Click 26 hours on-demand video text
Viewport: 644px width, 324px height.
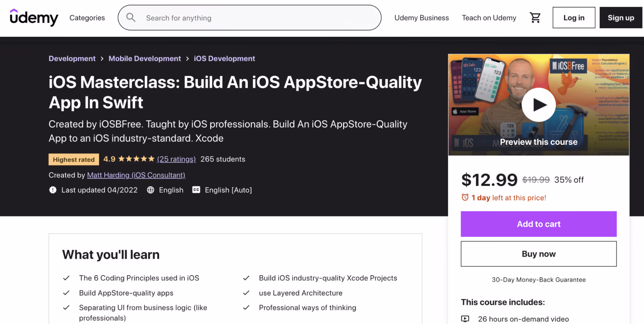tap(524, 319)
